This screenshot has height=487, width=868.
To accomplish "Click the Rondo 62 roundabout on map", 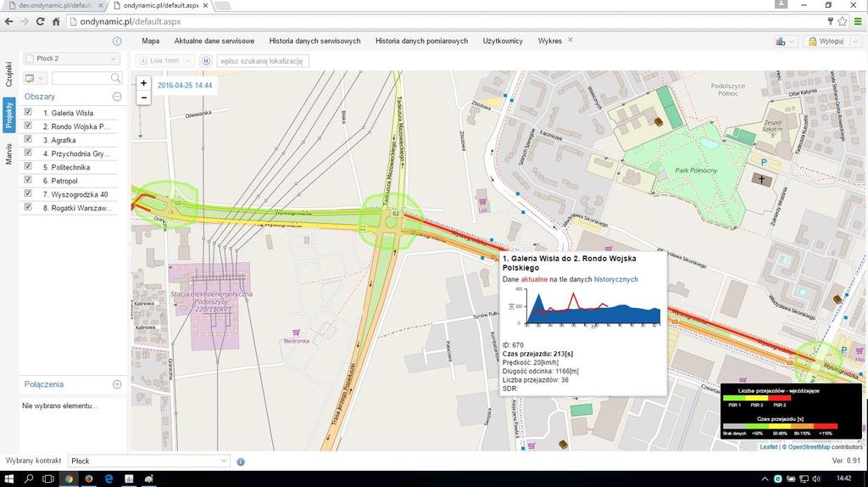I will pos(391,223).
